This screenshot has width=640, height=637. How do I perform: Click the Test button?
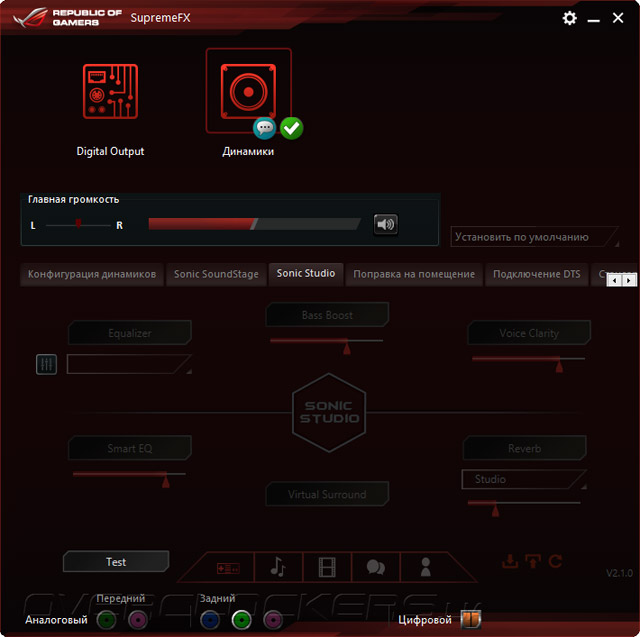point(116,562)
